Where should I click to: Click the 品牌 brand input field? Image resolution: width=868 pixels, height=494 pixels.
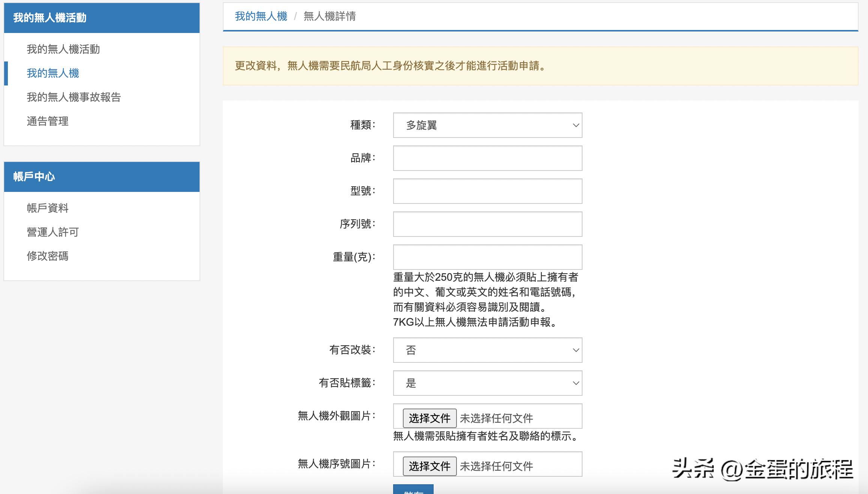487,158
